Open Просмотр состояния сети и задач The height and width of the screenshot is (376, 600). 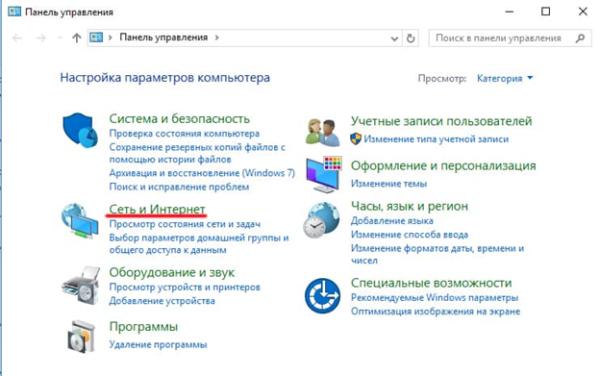(184, 224)
